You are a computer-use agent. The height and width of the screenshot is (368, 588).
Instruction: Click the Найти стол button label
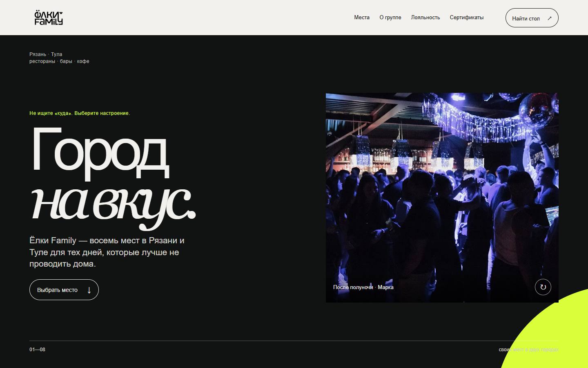(x=526, y=18)
